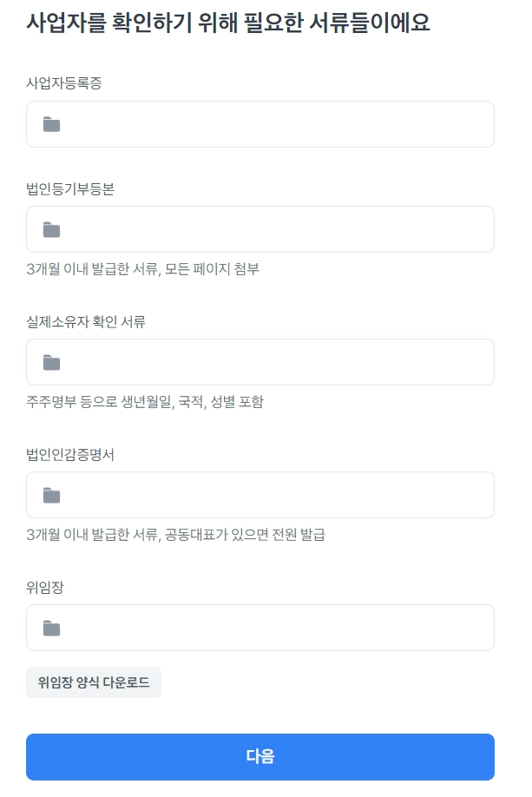Select the 법인인감증명서 upload box
Screen dimensions: 532x797
pos(260,496)
